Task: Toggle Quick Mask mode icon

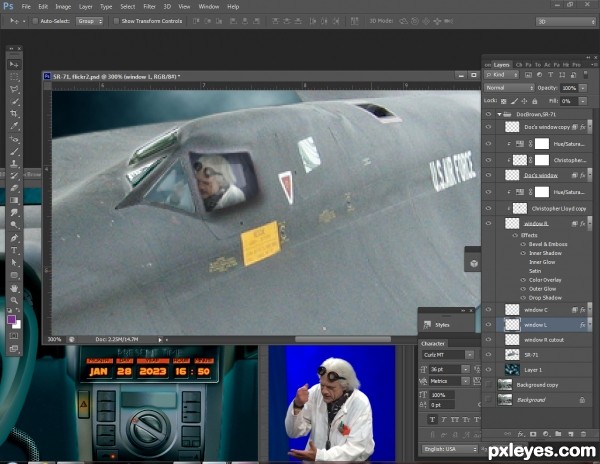Action: (x=14, y=336)
